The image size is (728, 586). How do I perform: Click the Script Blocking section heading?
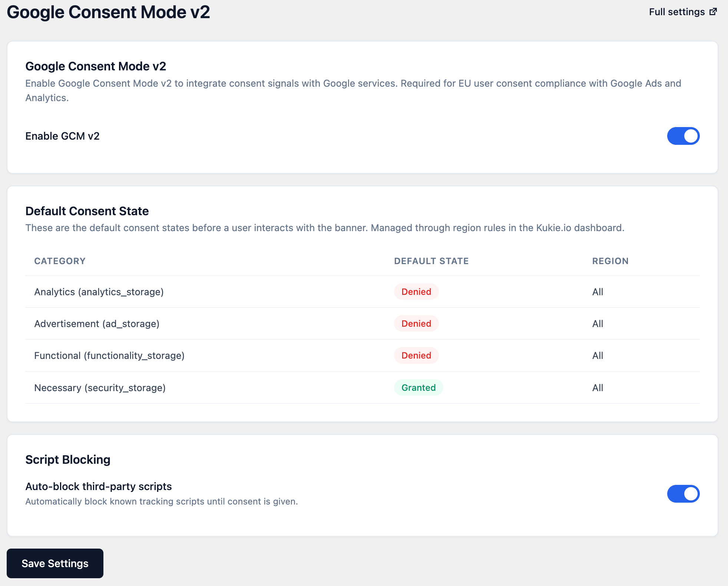pos(67,459)
